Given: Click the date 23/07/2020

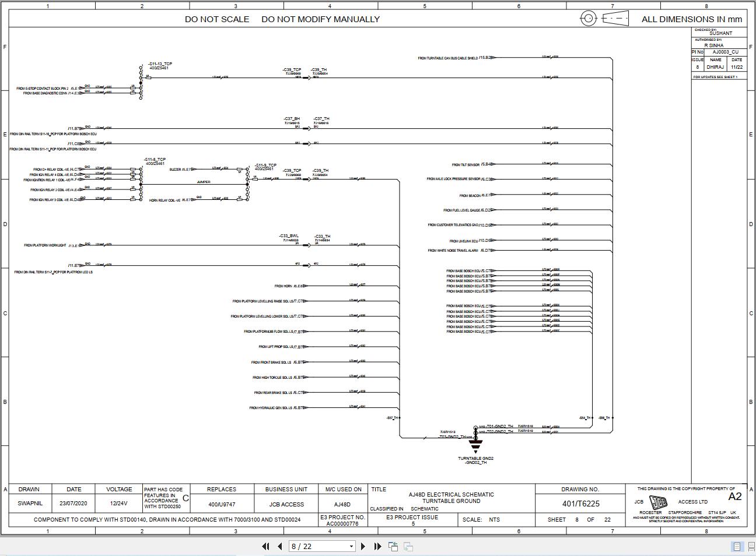Looking at the screenshot, I should click(73, 504).
